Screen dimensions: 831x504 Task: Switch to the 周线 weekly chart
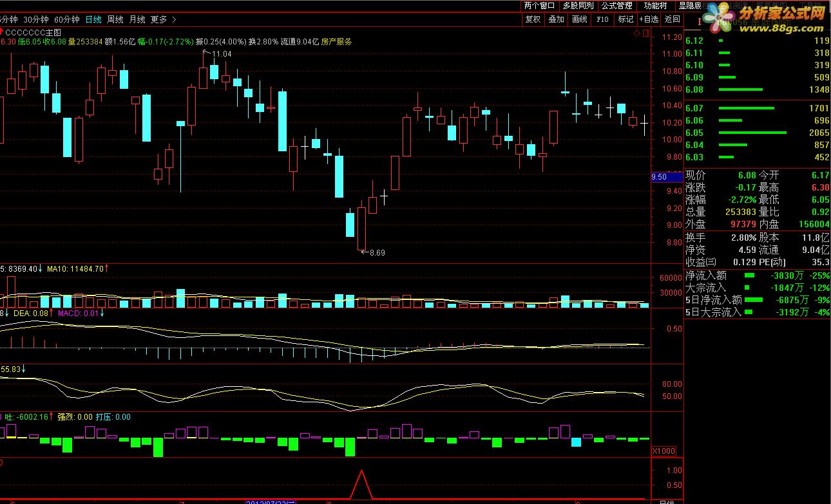115,19
